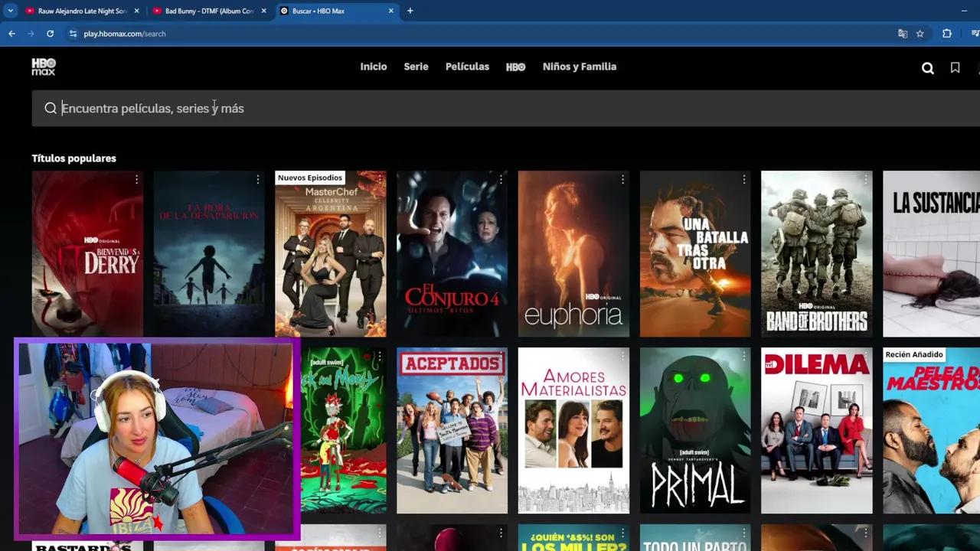Open tab search dropdown arrow
Screen dimensions: 980x551
(10, 11)
